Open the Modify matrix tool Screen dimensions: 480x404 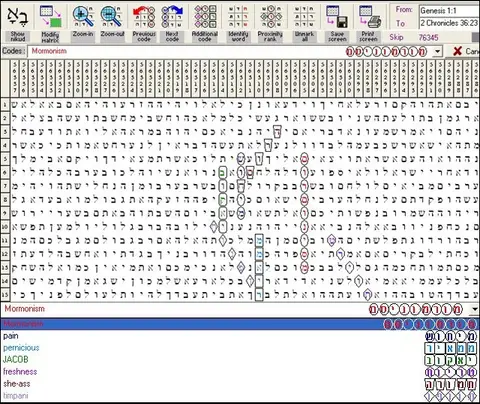point(50,16)
